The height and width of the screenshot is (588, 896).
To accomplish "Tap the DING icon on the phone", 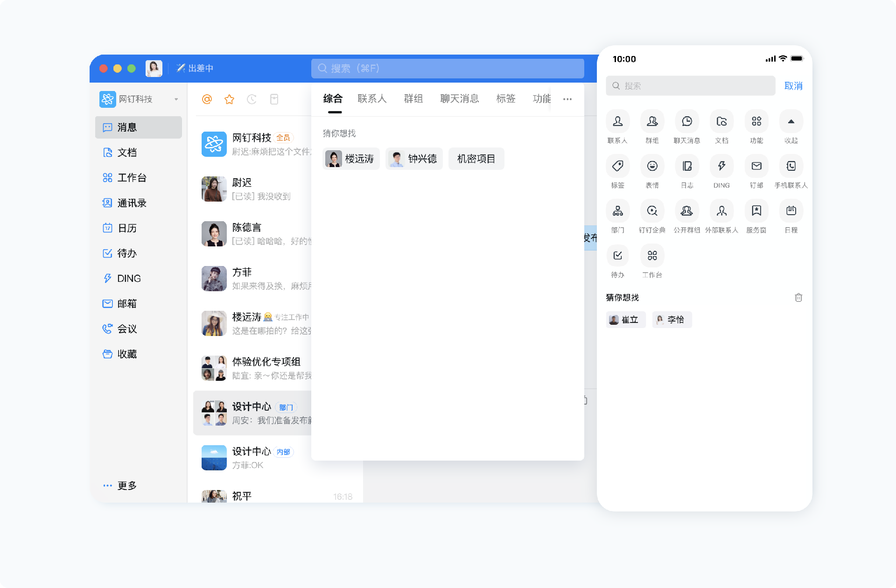I will click(721, 166).
